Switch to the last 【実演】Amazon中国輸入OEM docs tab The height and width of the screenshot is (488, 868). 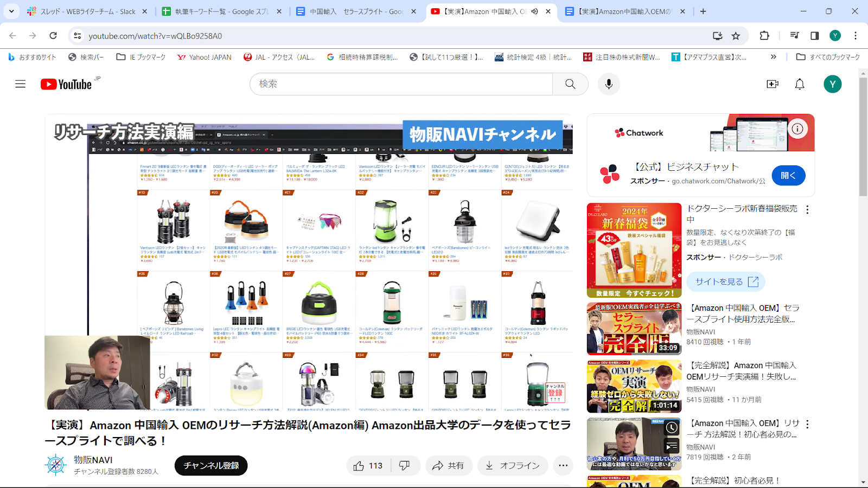click(x=625, y=11)
